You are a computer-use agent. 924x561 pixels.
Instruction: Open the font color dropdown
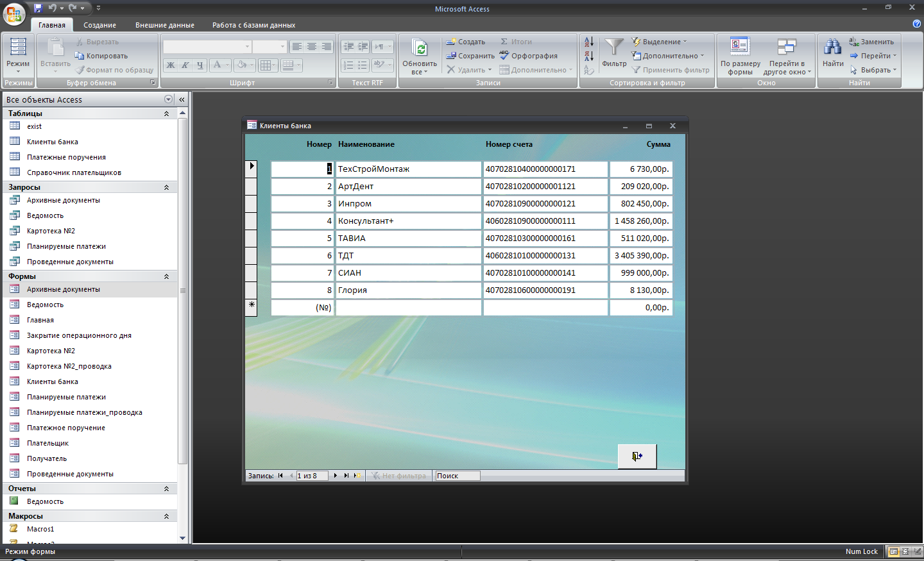(227, 65)
